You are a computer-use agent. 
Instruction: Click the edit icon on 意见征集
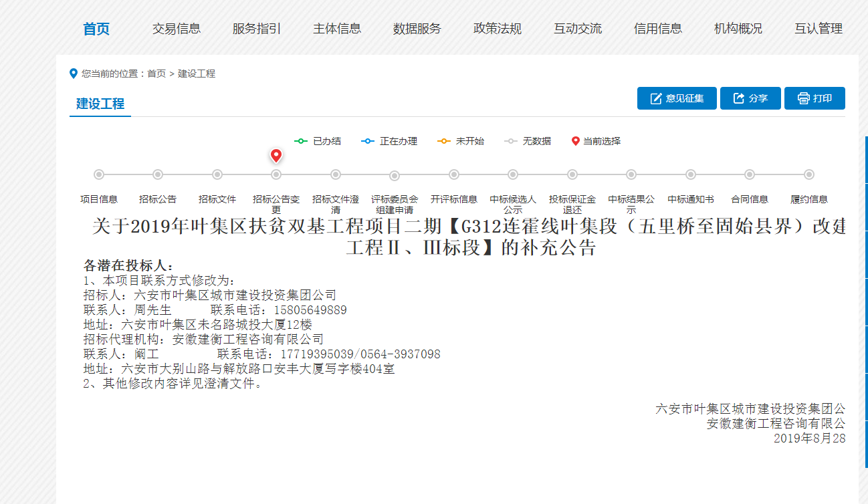(x=656, y=98)
